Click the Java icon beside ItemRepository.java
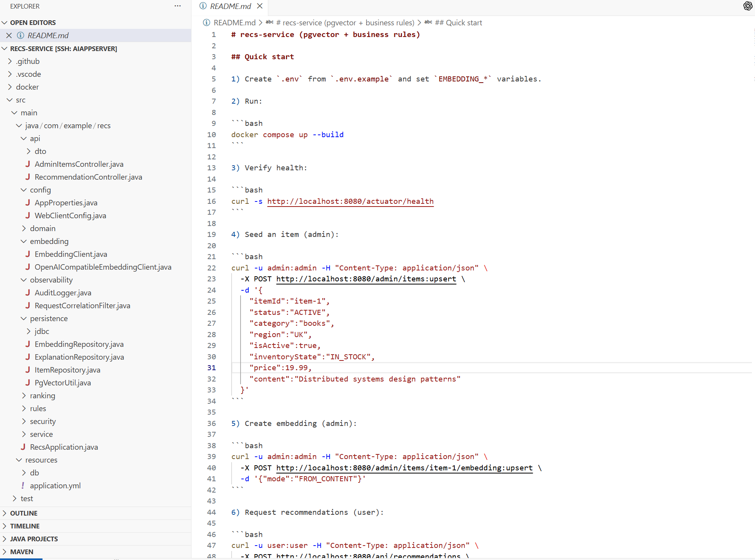 coord(28,369)
